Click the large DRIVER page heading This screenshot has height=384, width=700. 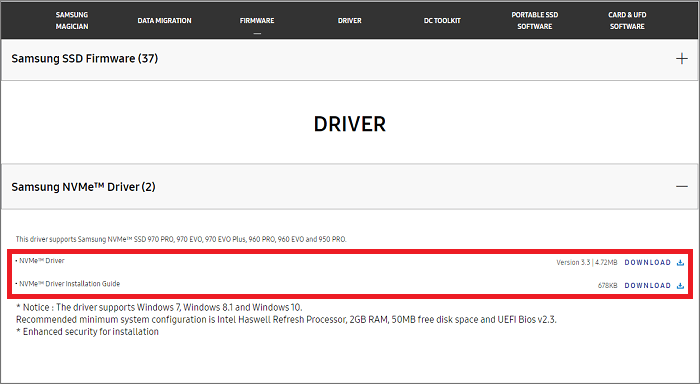tap(350, 124)
